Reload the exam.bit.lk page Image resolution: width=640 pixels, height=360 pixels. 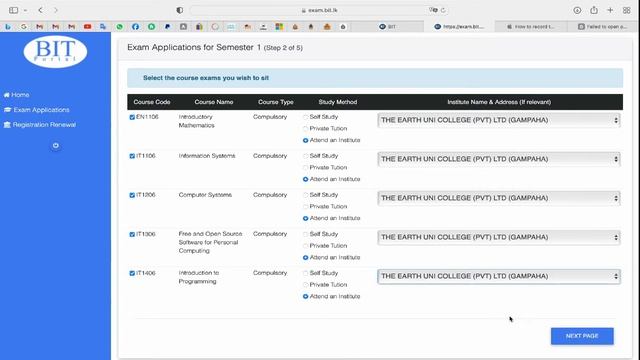(x=443, y=10)
